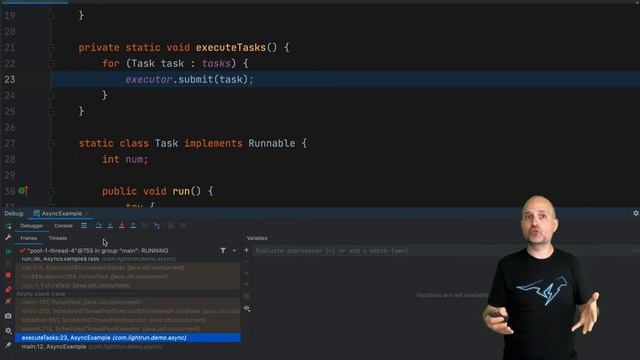Screen dimensions: 640x360
Task: Open the wrench modify run configuration icon
Action: pos(8,237)
